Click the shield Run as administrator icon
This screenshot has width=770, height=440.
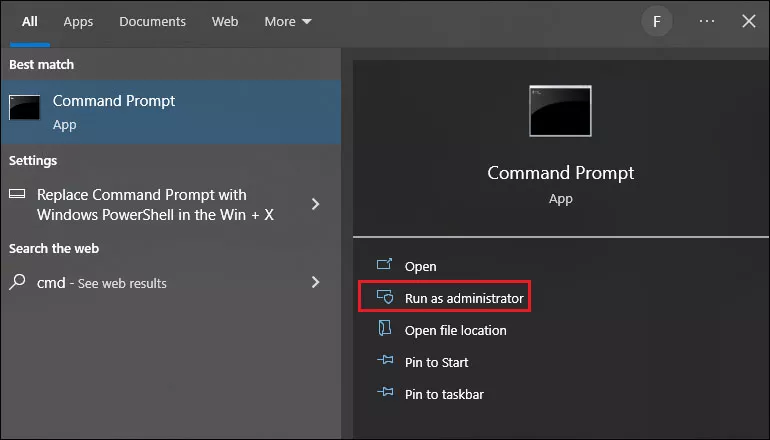pos(385,297)
